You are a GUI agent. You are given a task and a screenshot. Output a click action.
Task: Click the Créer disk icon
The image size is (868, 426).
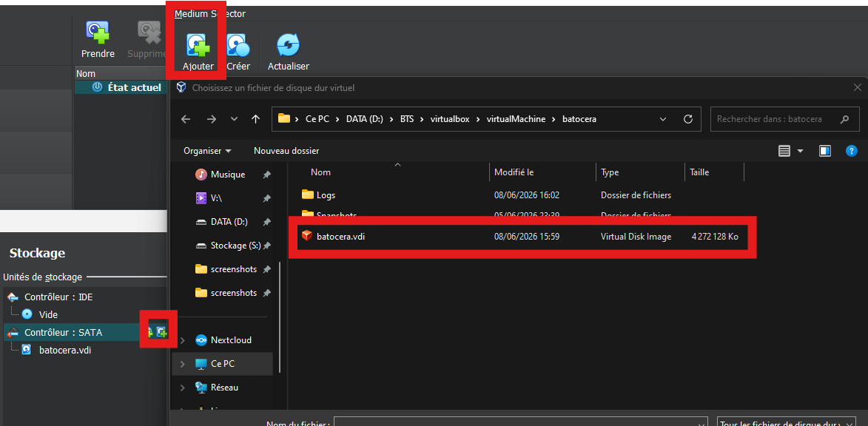pos(238,45)
